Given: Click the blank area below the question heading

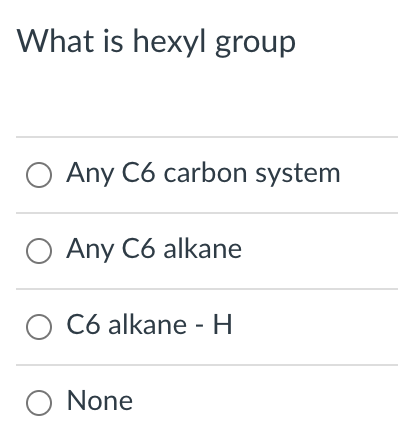Looking at the screenshot, I should click(x=207, y=98).
